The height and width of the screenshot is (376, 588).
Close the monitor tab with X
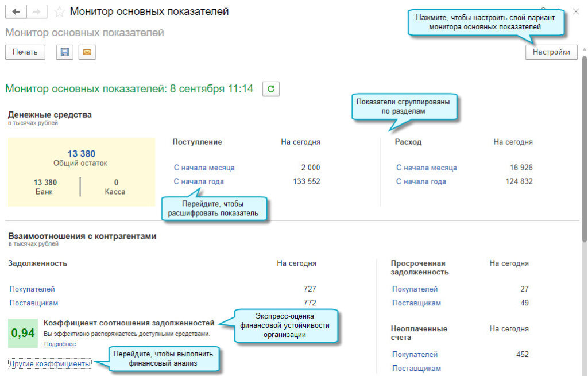(576, 11)
